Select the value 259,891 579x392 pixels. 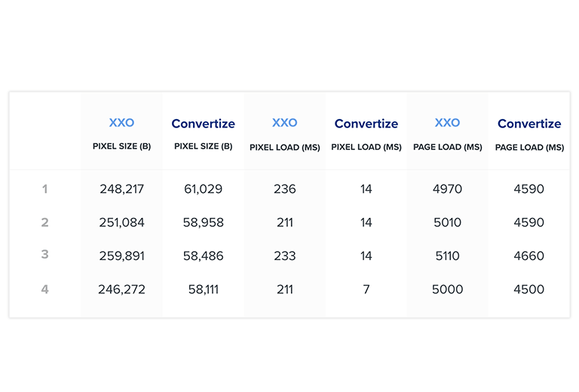[x=121, y=256]
